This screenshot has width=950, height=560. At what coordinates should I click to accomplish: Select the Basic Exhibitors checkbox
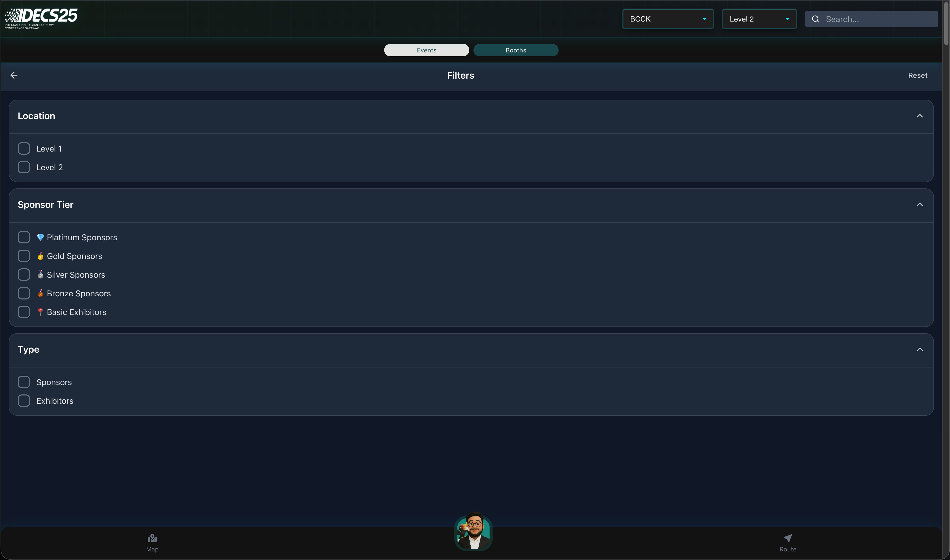point(24,312)
